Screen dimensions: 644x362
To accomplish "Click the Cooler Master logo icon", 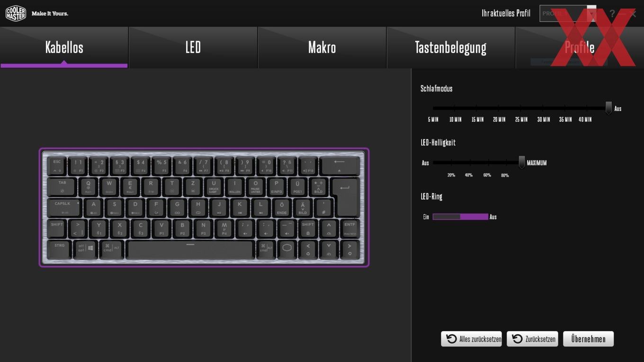I will (16, 13).
